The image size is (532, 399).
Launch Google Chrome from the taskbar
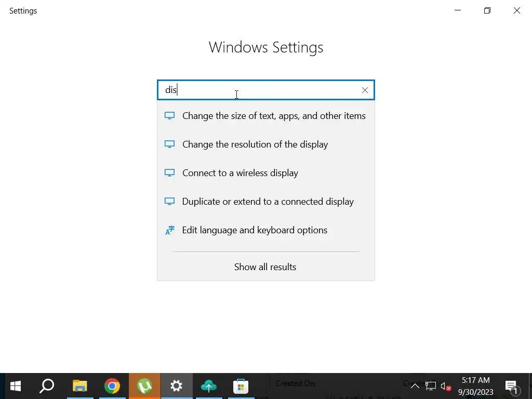click(112, 386)
